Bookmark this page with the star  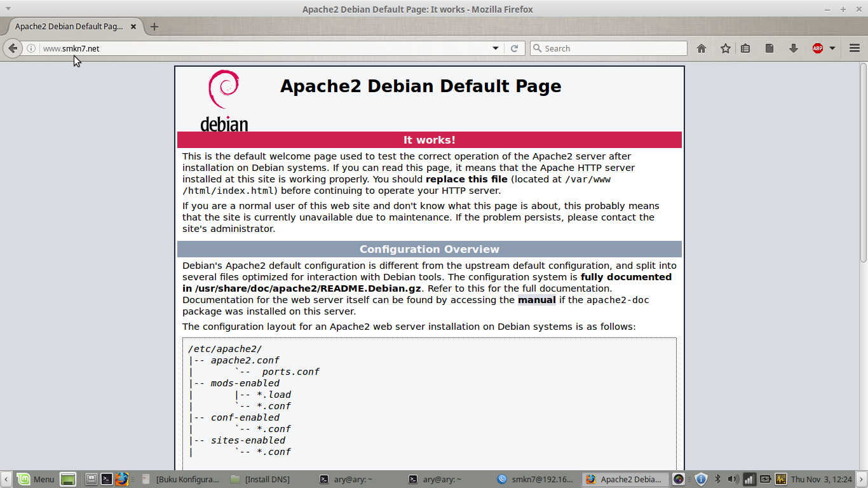pos(726,48)
